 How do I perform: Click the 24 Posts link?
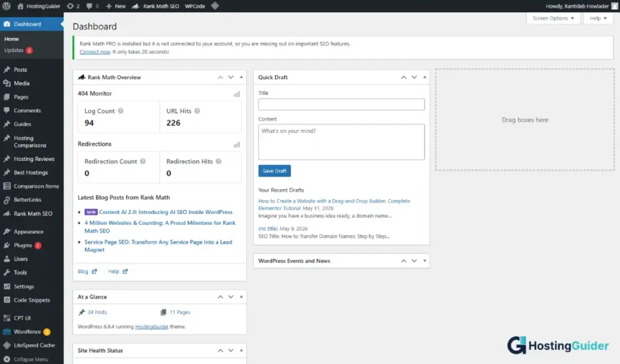97,312
